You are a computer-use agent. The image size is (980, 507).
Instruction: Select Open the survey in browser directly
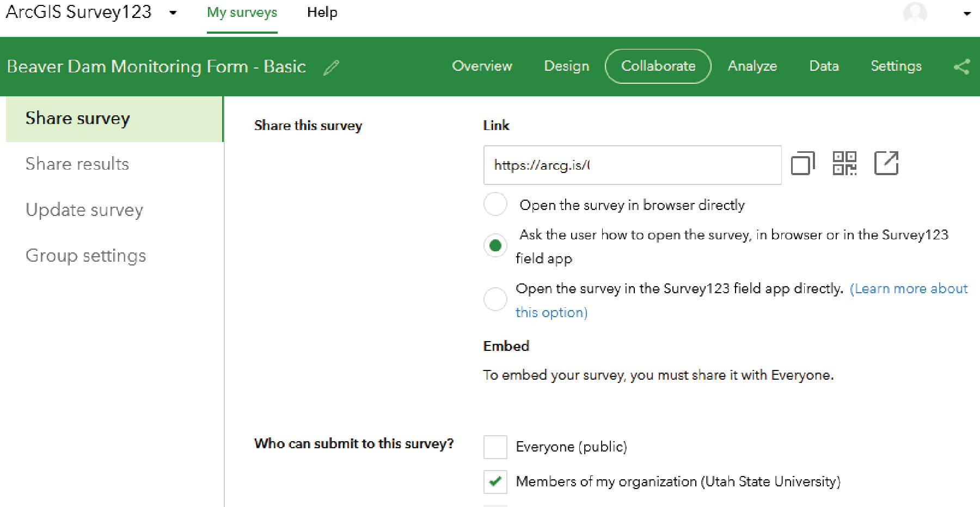495,204
